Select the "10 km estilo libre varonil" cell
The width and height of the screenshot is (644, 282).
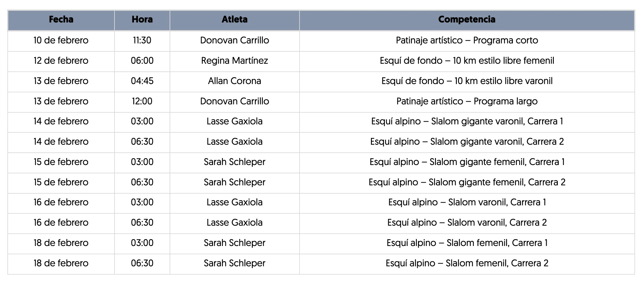click(467, 81)
